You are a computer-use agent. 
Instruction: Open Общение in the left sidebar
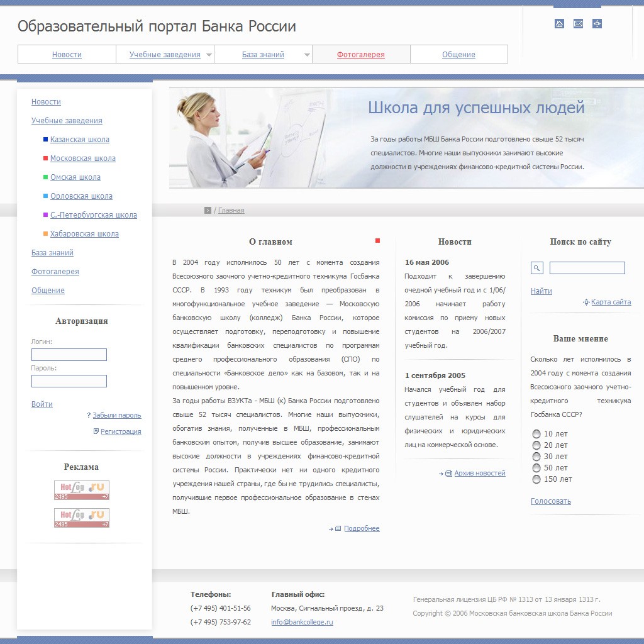click(x=48, y=291)
